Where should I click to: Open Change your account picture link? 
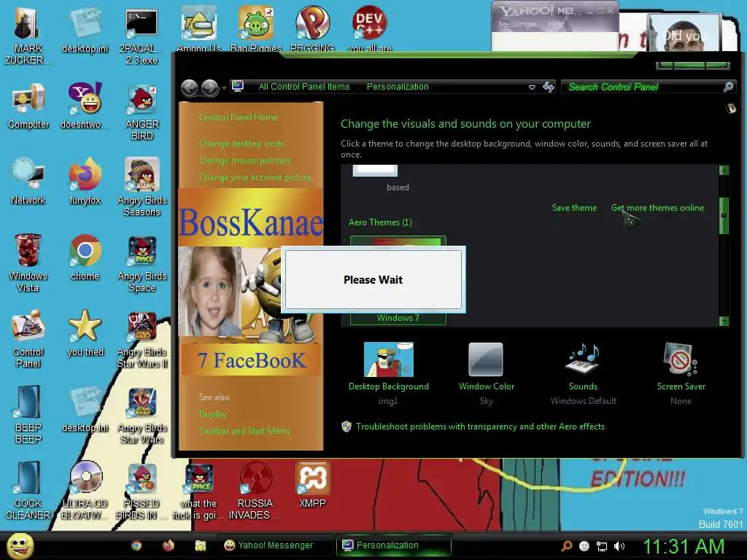click(255, 177)
